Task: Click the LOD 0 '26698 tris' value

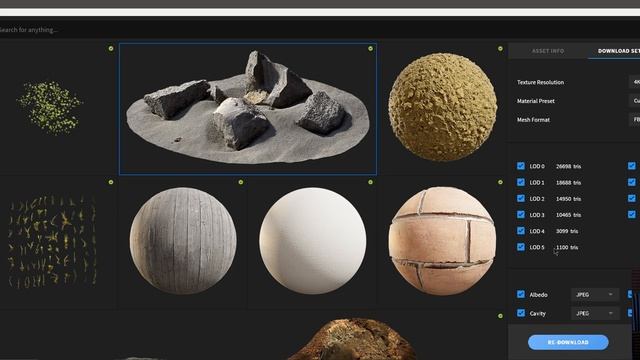Action: point(569,166)
